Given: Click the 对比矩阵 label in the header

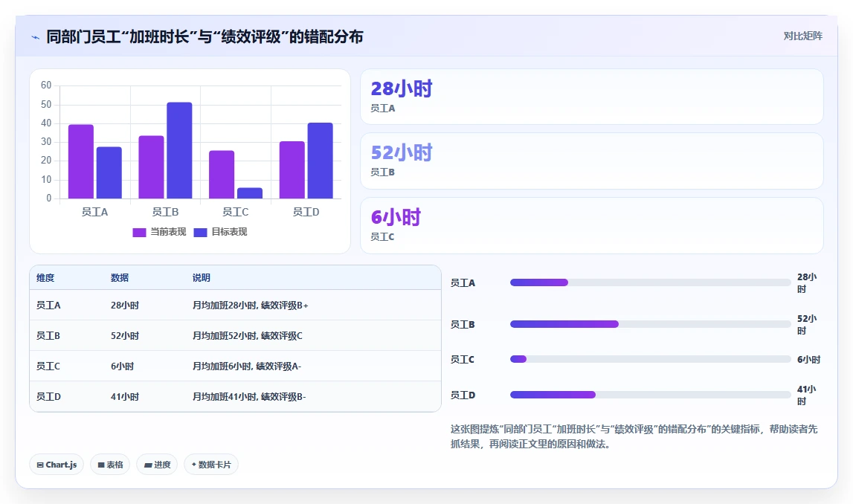Looking at the screenshot, I should click(802, 36).
